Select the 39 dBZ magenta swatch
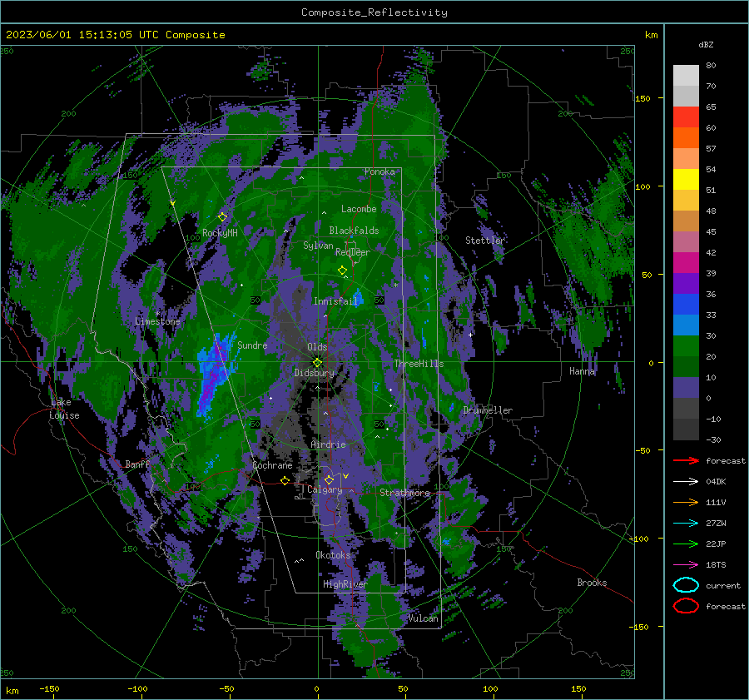The width and height of the screenshot is (749, 700). (x=686, y=263)
